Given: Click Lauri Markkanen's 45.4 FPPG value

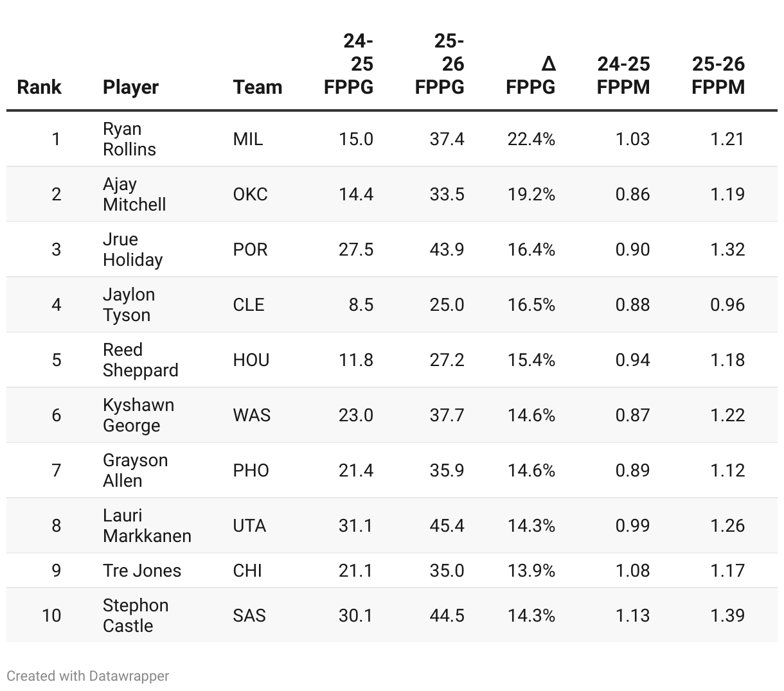Looking at the screenshot, I should tap(447, 525).
